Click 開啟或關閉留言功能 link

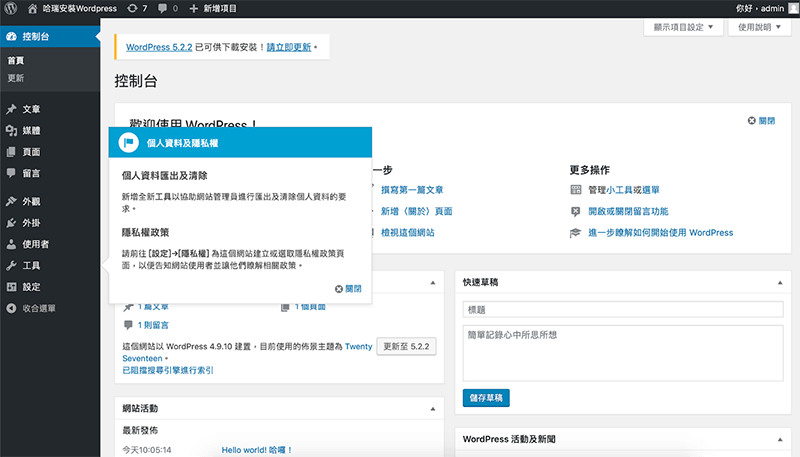coord(628,211)
